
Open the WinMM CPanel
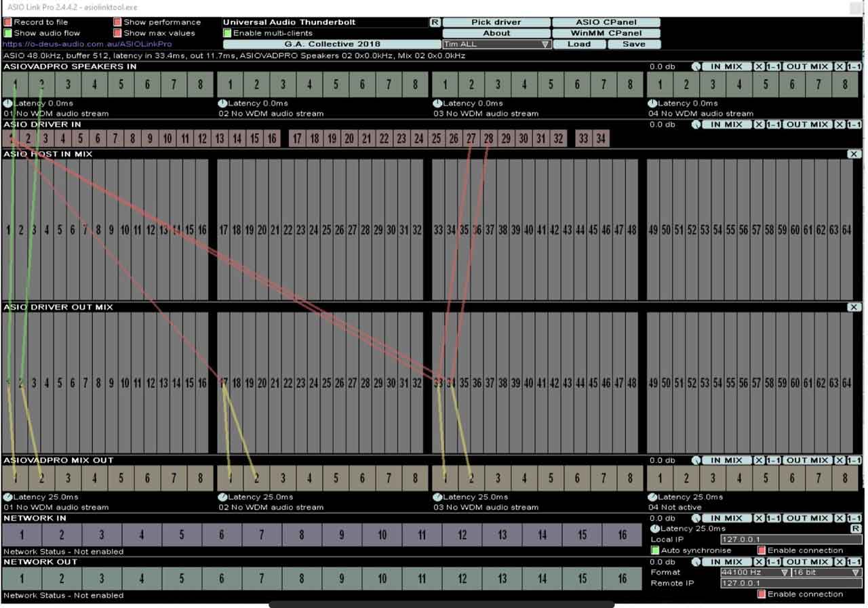tap(606, 33)
